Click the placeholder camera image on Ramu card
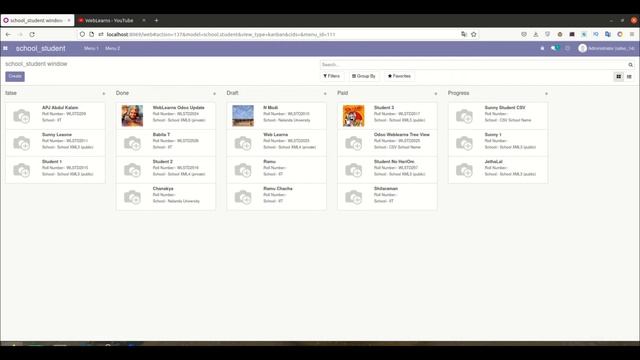This screenshot has height=360, width=640. [243, 170]
